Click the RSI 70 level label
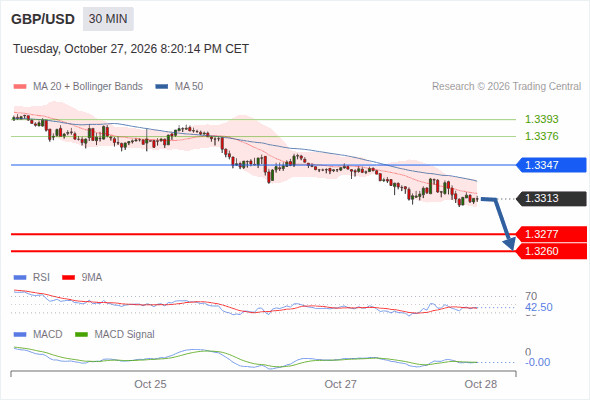This screenshot has width=590, height=400. pyautogui.click(x=531, y=296)
